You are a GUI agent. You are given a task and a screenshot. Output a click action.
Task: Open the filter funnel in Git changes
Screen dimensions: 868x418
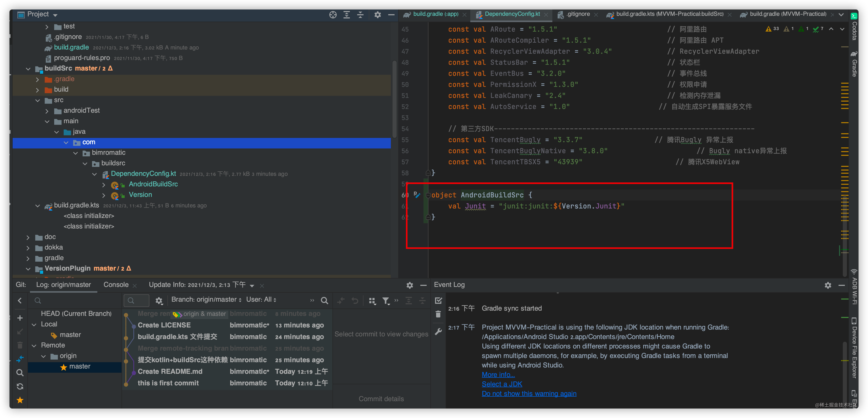tap(386, 301)
